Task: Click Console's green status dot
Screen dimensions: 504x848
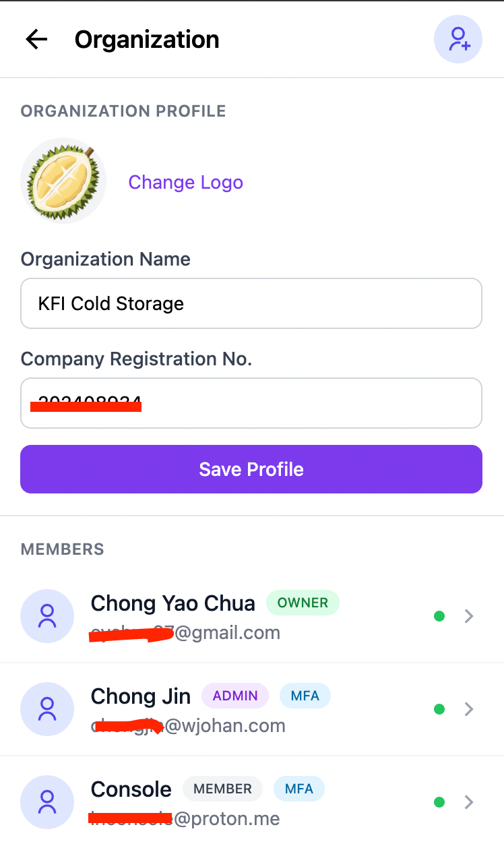Action: click(x=439, y=802)
